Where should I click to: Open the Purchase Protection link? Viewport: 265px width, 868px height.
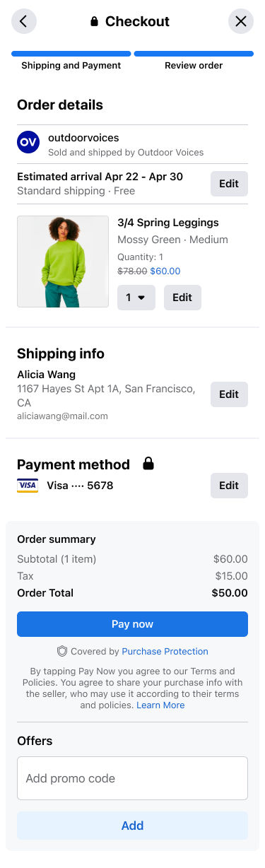pos(165,651)
